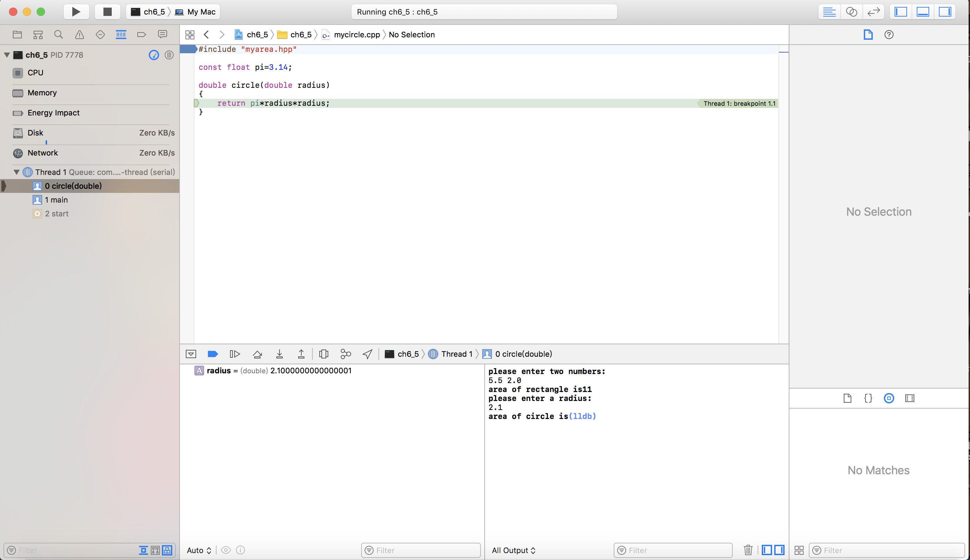The width and height of the screenshot is (970, 560).
Task: Click the Step Over debug icon
Action: coord(257,354)
